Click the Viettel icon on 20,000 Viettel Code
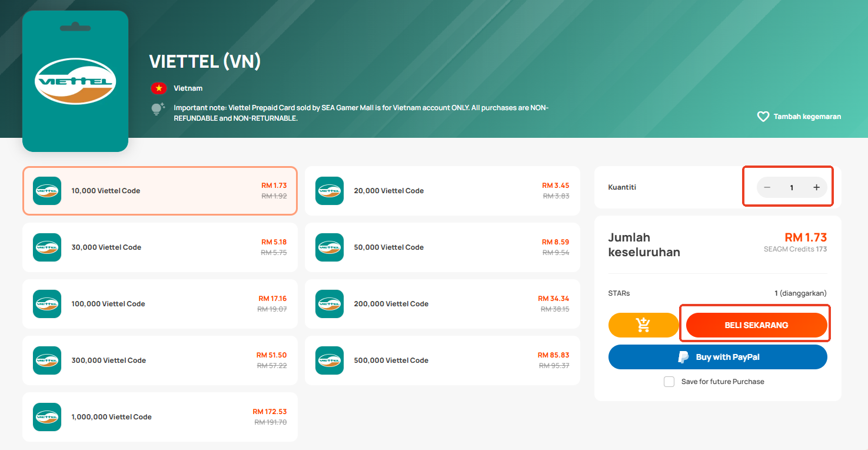Screen dimensions: 868x450 coord(330,191)
